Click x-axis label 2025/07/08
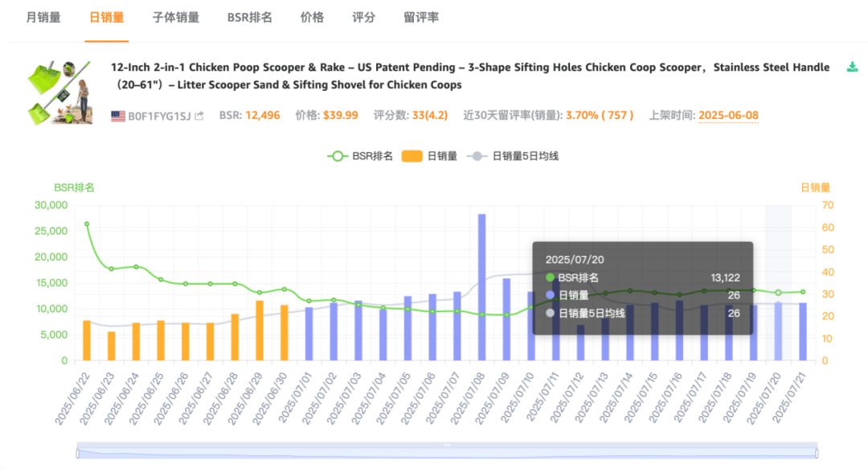This screenshot has width=868, height=469. [468, 398]
